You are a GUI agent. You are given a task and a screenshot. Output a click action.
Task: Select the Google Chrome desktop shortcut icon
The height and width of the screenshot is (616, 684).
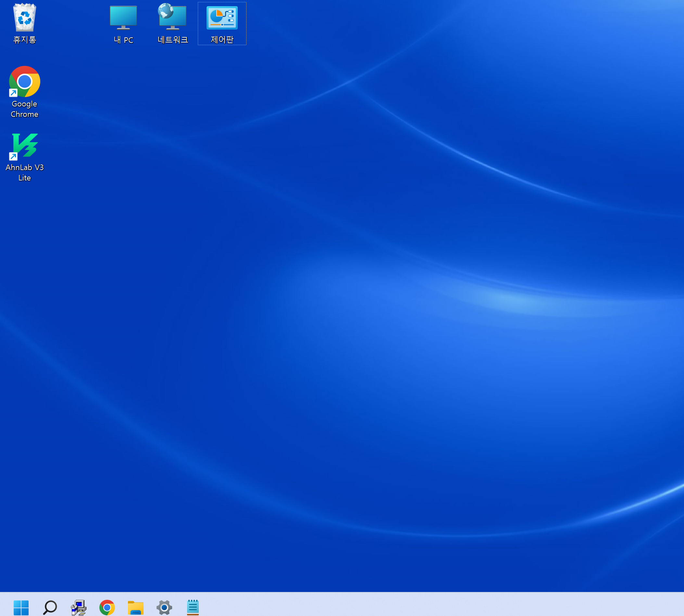click(24, 81)
